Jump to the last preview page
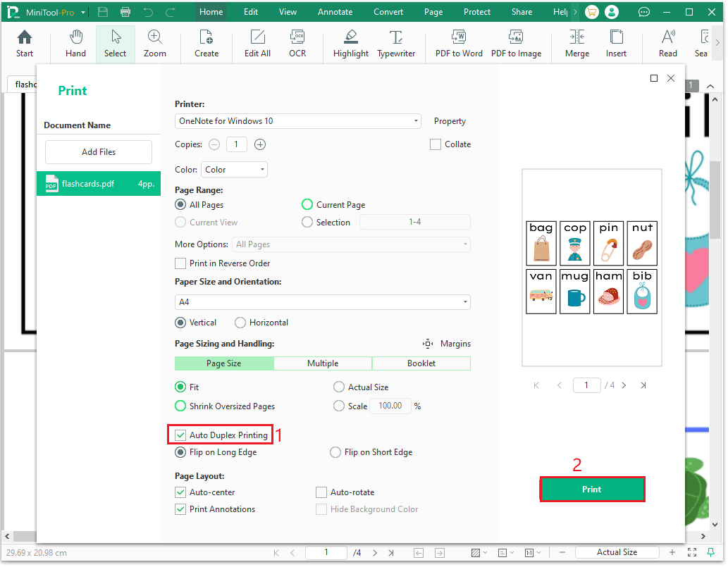 click(x=643, y=385)
